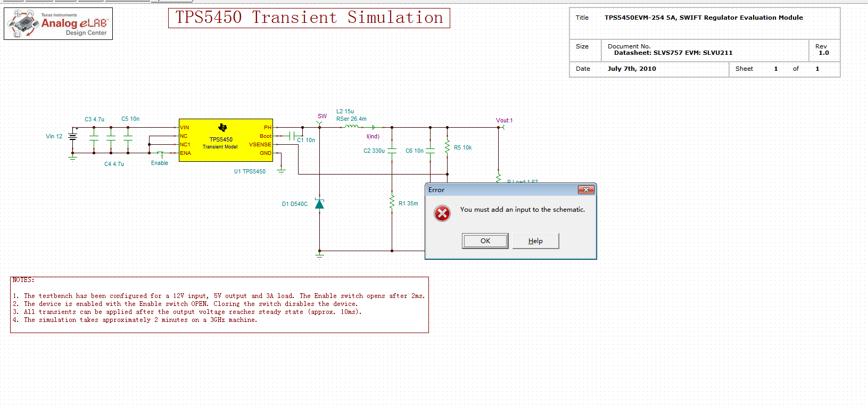The width and height of the screenshot is (868, 406).
Task: Click the "Enable" switch label
Action: point(160,163)
